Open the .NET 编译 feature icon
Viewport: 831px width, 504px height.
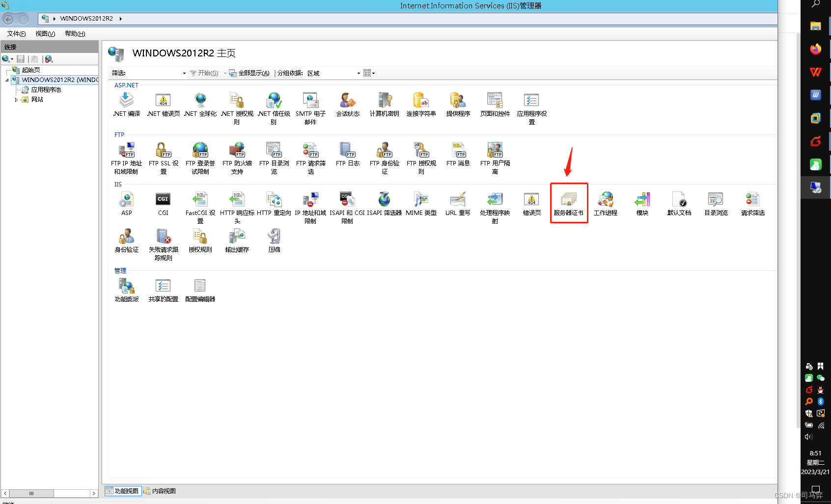127,105
